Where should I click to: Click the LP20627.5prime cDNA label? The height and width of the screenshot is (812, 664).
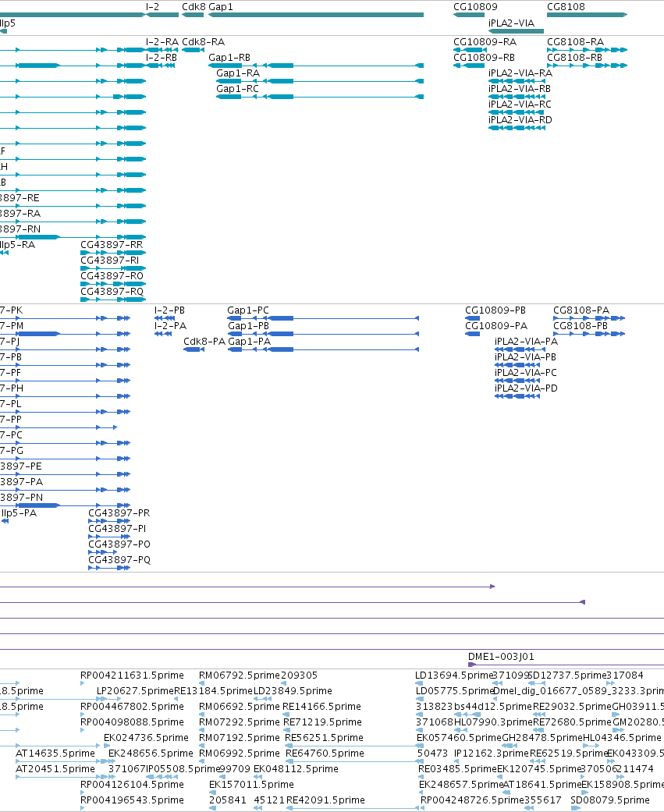[135, 691]
